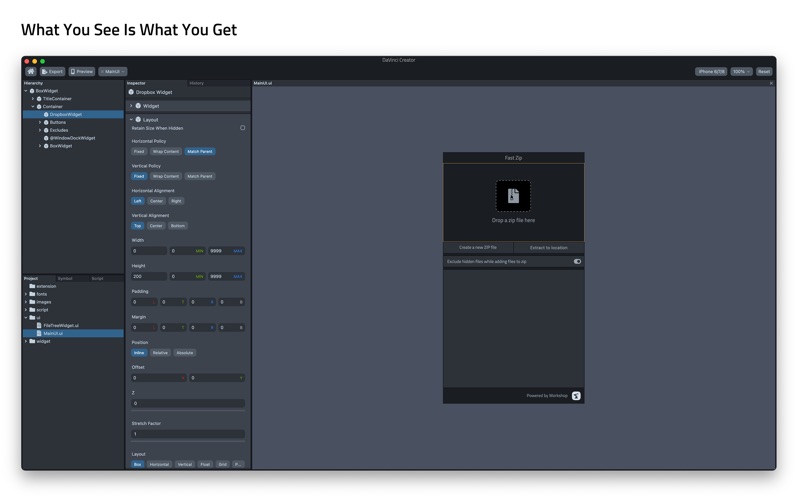The image size is (800, 500).
Task: Click the widget icon beside TitleContainer
Action: [39, 99]
